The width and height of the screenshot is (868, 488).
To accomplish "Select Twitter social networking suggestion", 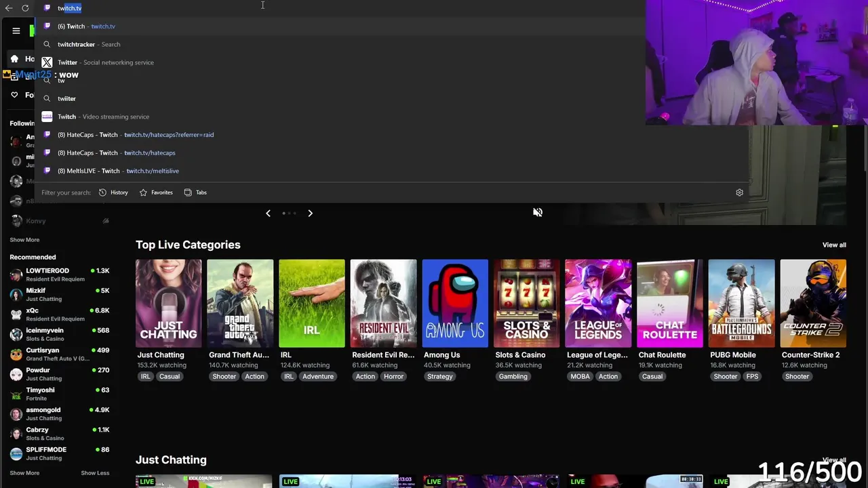I will (x=392, y=62).
